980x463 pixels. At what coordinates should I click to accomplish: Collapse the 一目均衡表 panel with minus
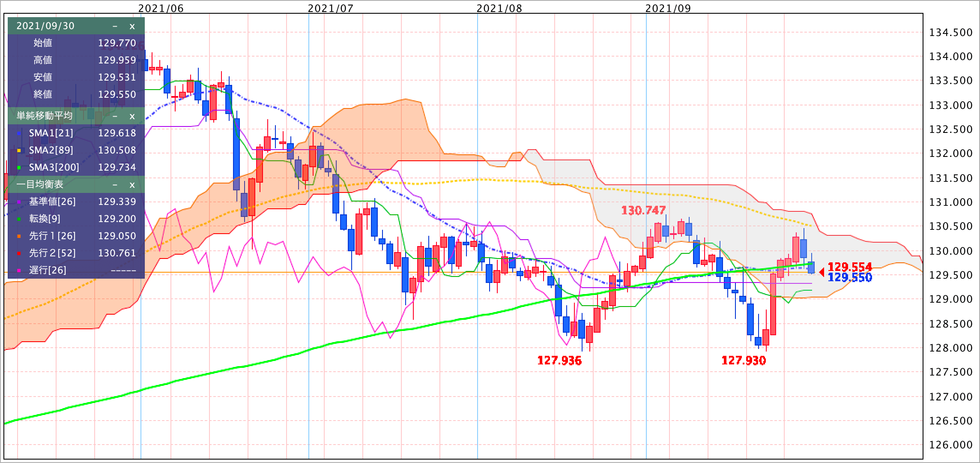point(115,185)
